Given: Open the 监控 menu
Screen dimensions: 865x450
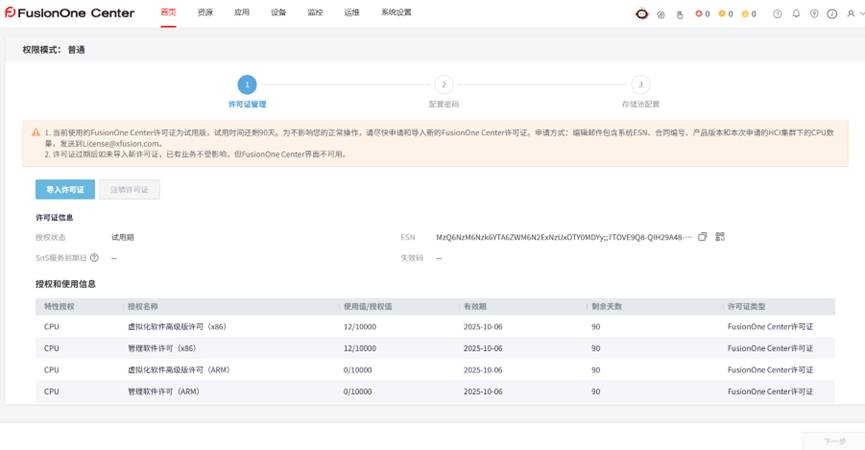Looking at the screenshot, I should coord(315,12).
